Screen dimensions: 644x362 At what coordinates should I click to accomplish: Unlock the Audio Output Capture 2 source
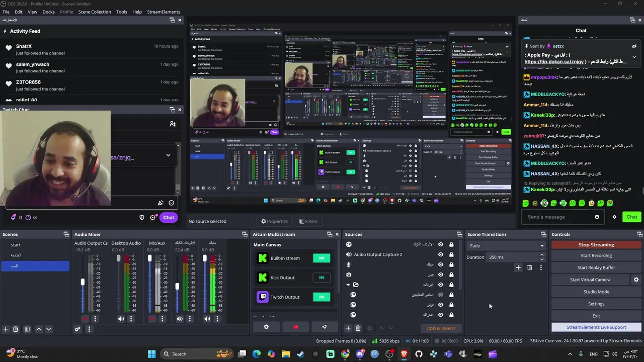pos(451,254)
